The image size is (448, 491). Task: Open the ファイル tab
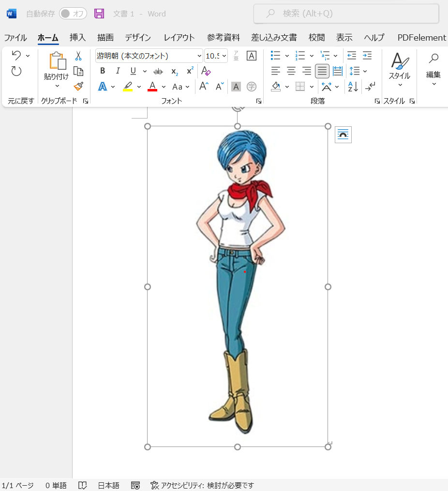[x=15, y=38]
